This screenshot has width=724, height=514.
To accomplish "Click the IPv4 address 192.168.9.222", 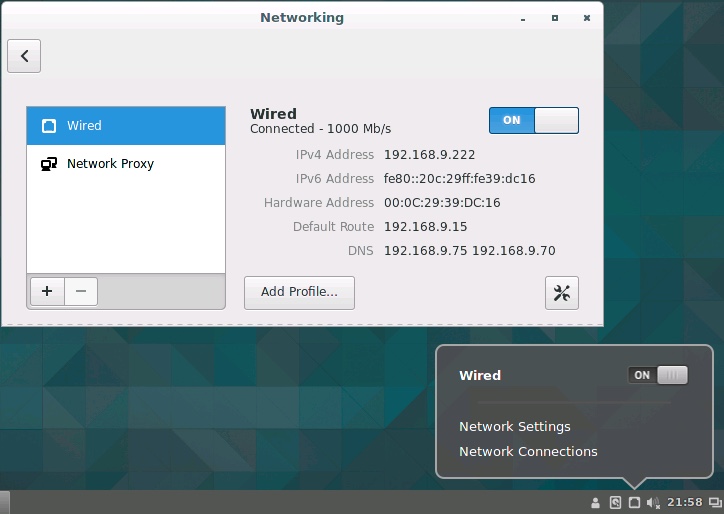I will click(429, 155).
